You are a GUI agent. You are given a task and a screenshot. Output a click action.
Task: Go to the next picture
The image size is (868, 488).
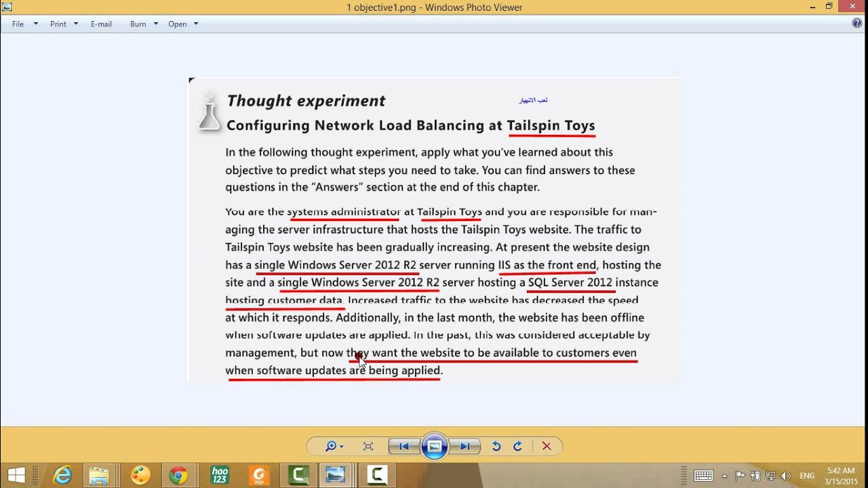point(466,446)
